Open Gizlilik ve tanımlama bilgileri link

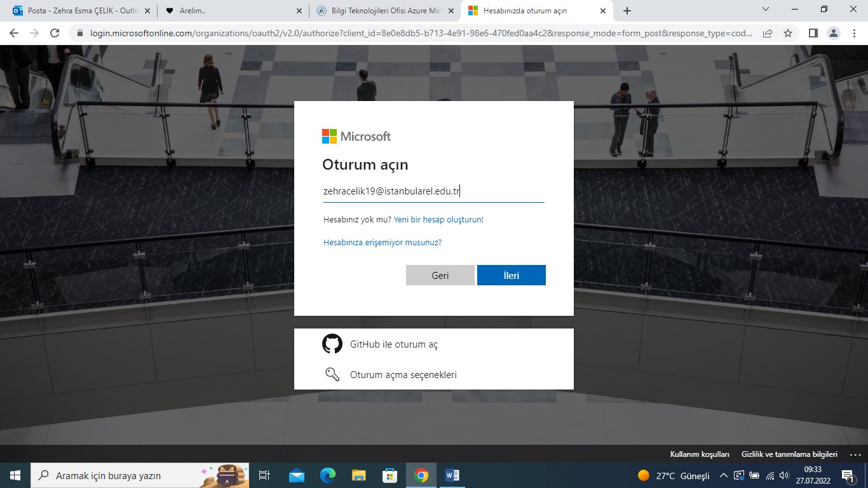(789, 454)
